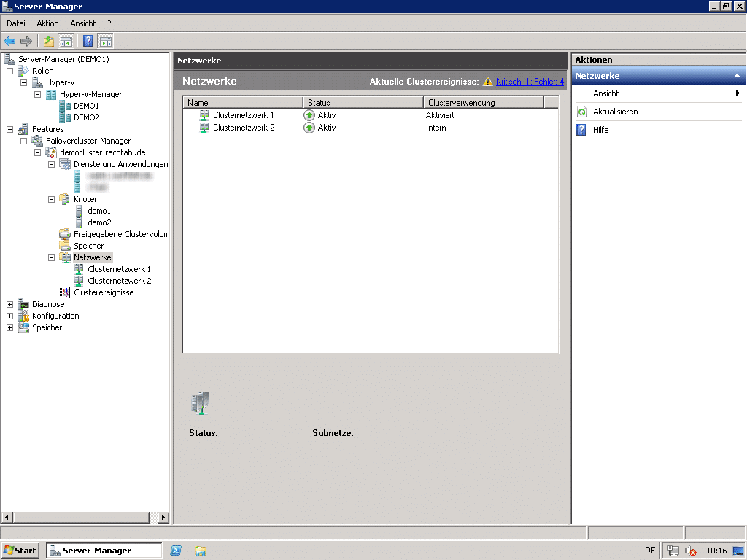Click the Features node icon

click(x=23, y=129)
